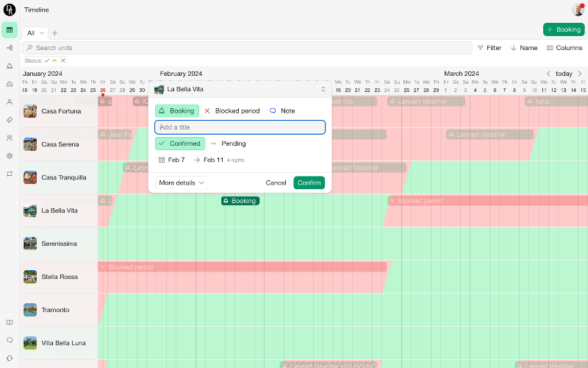This screenshot has width=588, height=368.
Task: Open the settings gear icon in sidebar
Action: pyautogui.click(x=10, y=156)
